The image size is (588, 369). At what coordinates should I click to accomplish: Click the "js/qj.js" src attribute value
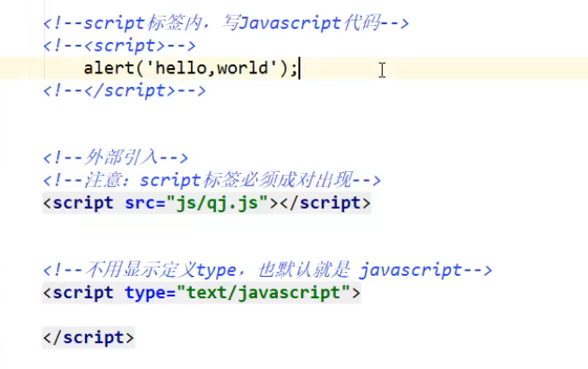click(x=218, y=203)
